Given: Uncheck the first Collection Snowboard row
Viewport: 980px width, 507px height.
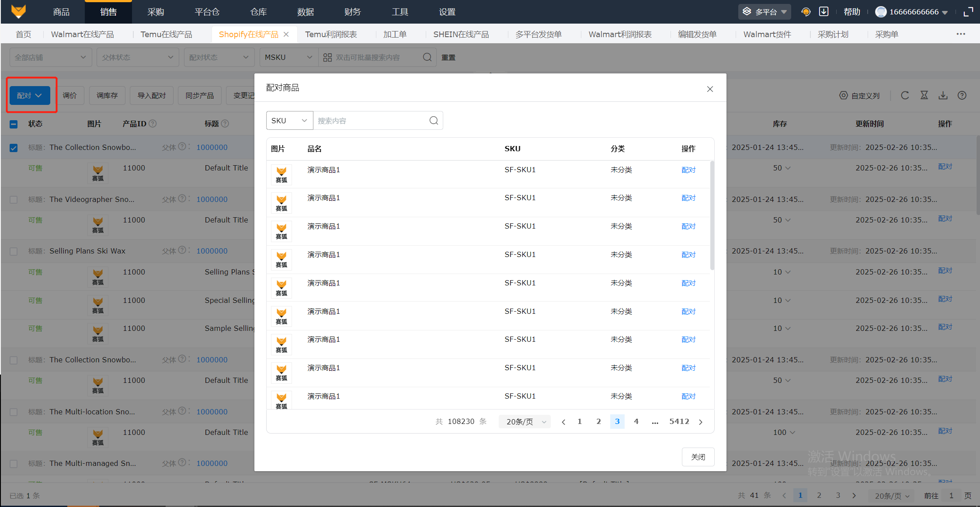Looking at the screenshot, I should pos(14,148).
